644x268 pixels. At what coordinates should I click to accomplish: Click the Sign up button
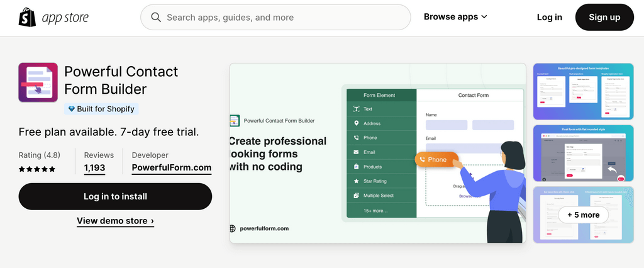[604, 17]
